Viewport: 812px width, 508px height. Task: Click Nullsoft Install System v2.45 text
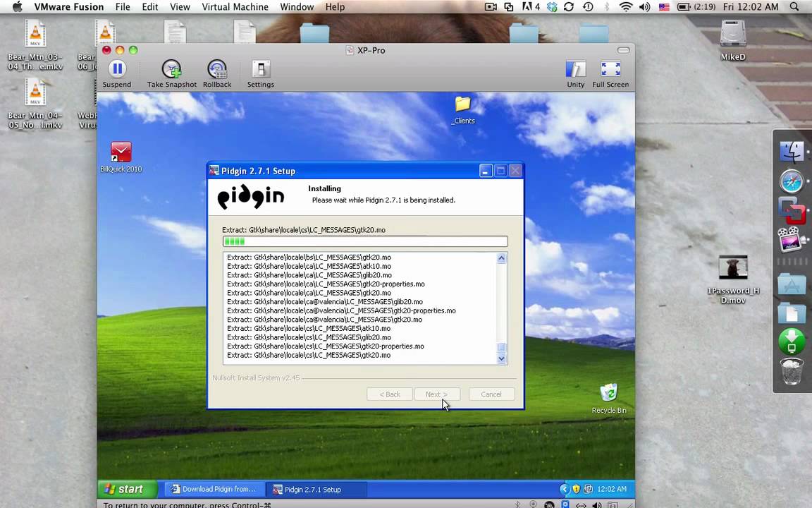coord(256,378)
